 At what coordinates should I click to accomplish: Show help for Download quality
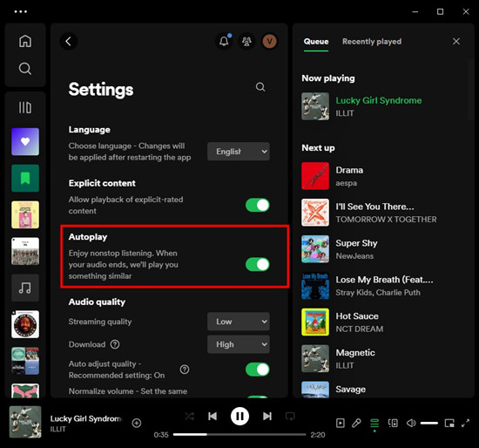click(115, 344)
